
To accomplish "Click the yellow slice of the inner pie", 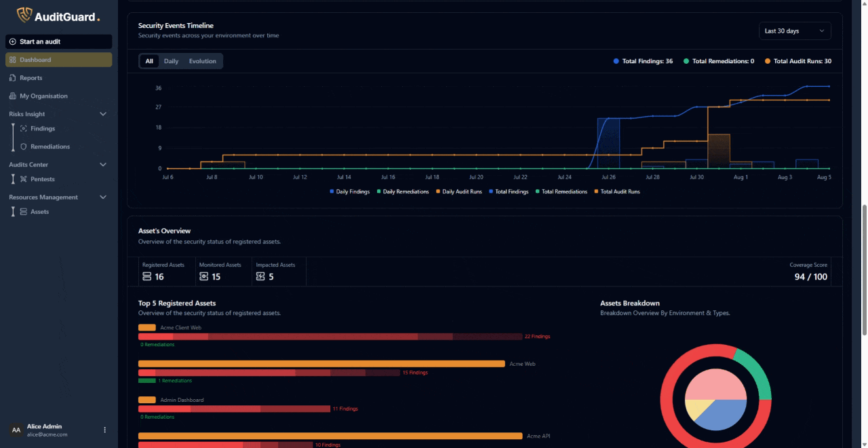I will 697,409.
